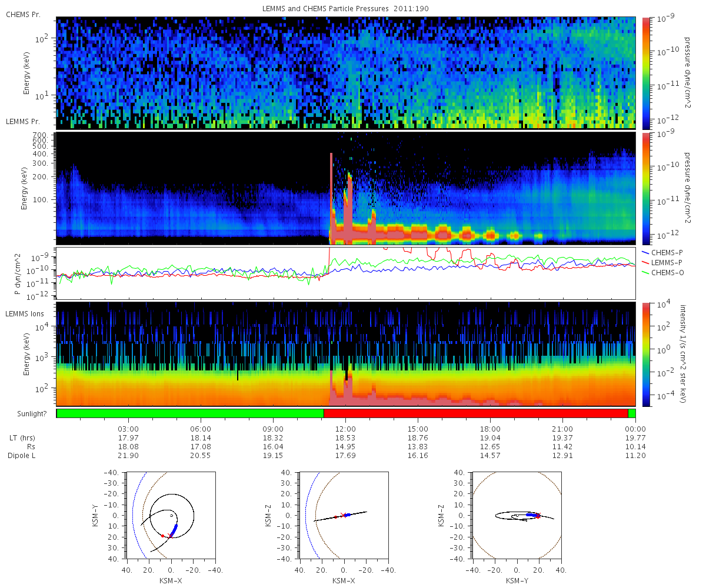Click the CHEMS pressure color bar in top panel

pyautogui.click(x=645, y=73)
